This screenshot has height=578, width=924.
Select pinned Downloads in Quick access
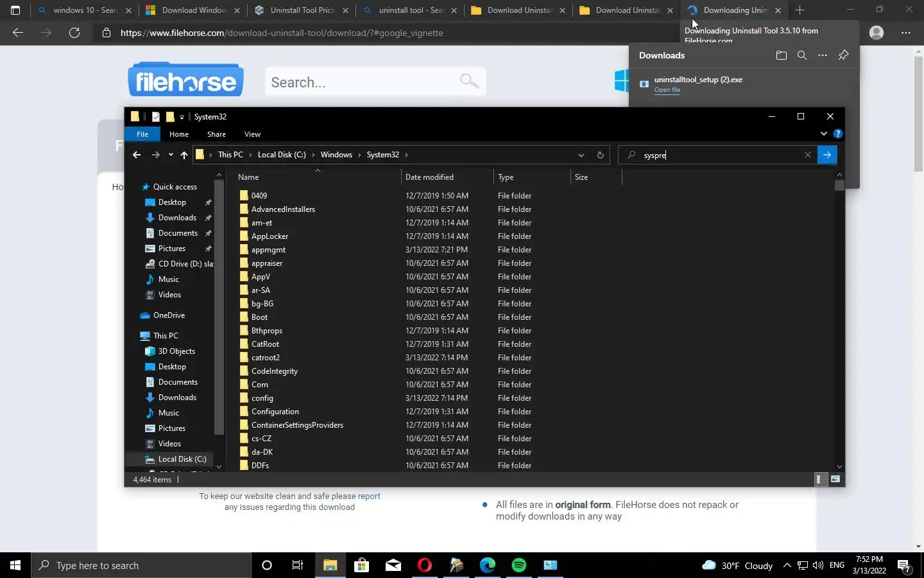(x=177, y=218)
